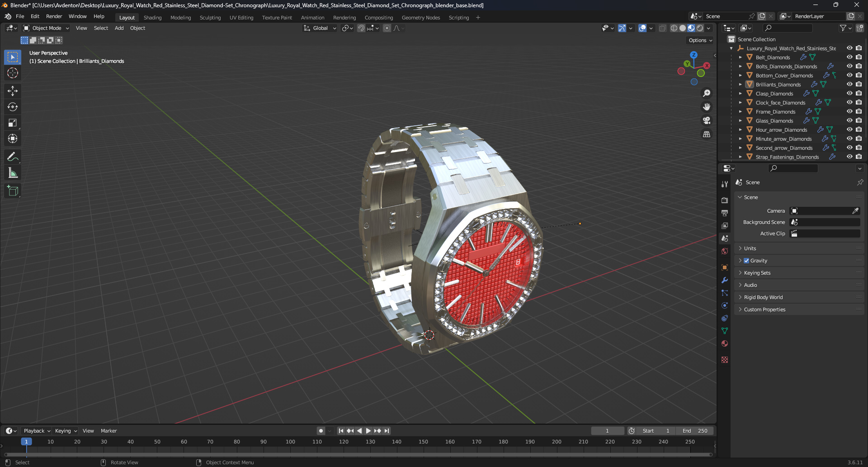Select the Measure tool
The width and height of the screenshot is (868, 467).
coord(13,173)
